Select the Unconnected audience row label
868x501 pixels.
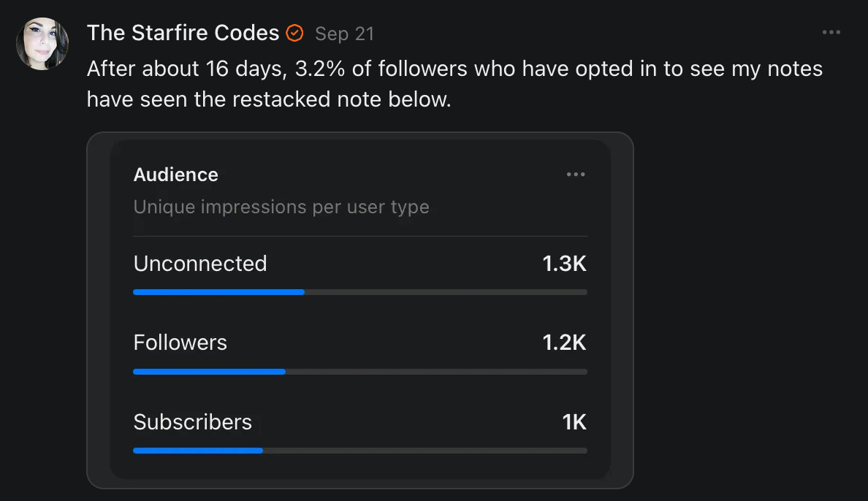[200, 263]
